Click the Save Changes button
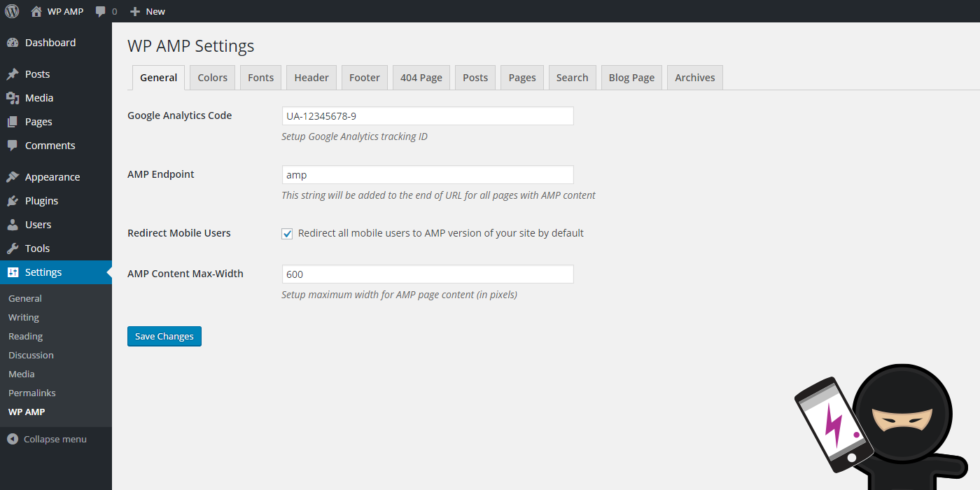Image resolution: width=980 pixels, height=490 pixels. pyautogui.click(x=164, y=336)
